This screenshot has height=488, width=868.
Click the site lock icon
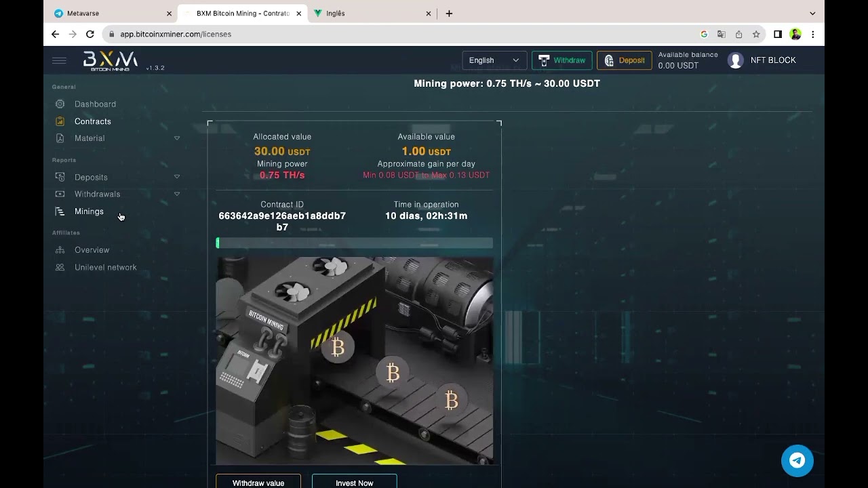click(111, 34)
